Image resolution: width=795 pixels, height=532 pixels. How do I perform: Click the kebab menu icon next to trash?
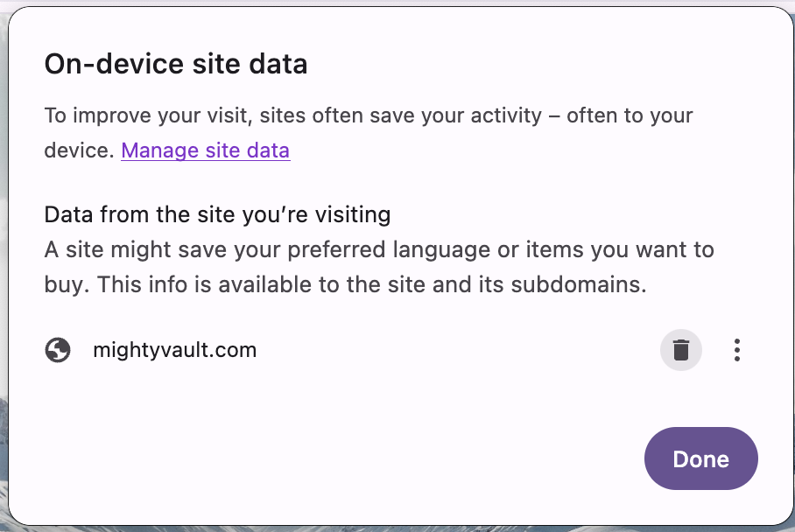[x=736, y=350]
